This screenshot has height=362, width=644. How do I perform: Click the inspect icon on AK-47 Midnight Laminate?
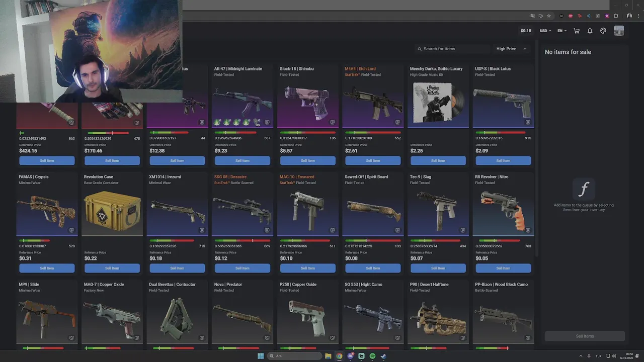tap(267, 122)
